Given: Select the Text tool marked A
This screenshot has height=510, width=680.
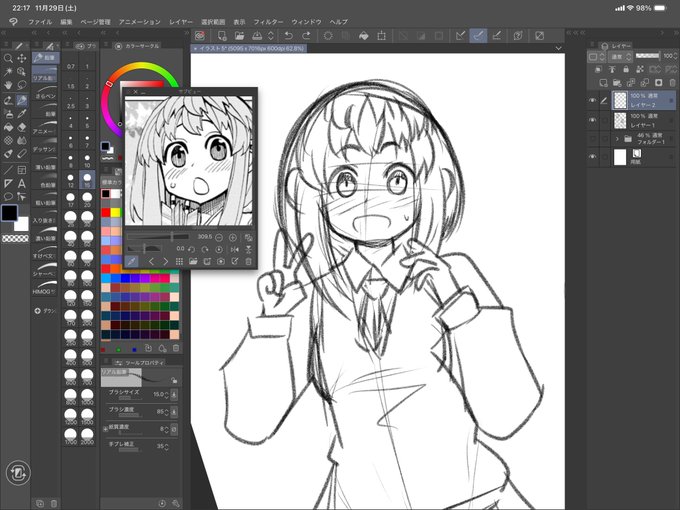Looking at the screenshot, I should pos(21,183).
